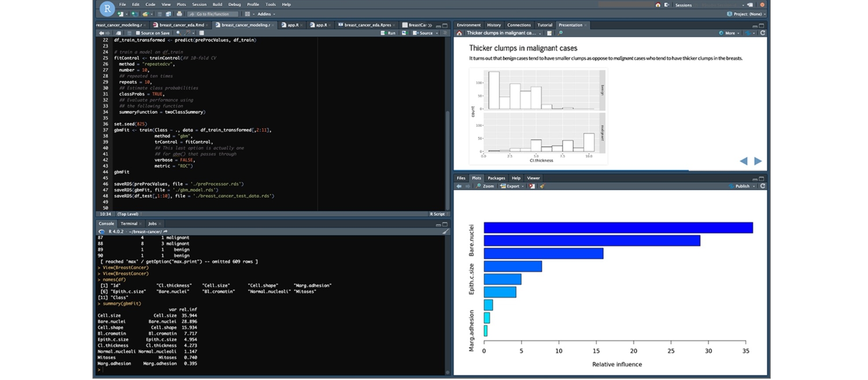Remove current plot with red X icon
Screen dimensions: 868x380
click(x=532, y=186)
